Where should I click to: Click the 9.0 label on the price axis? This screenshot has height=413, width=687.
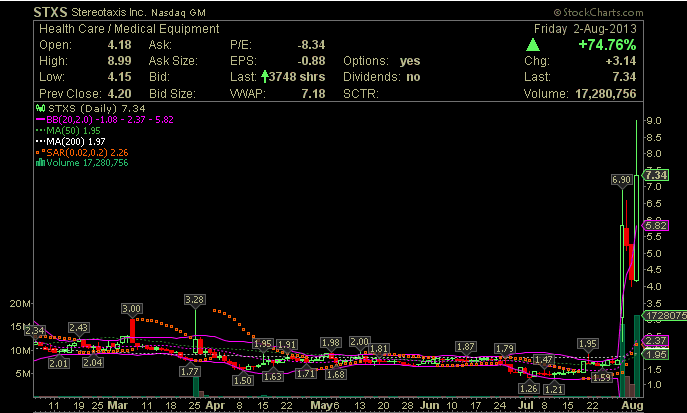[x=654, y=121]
